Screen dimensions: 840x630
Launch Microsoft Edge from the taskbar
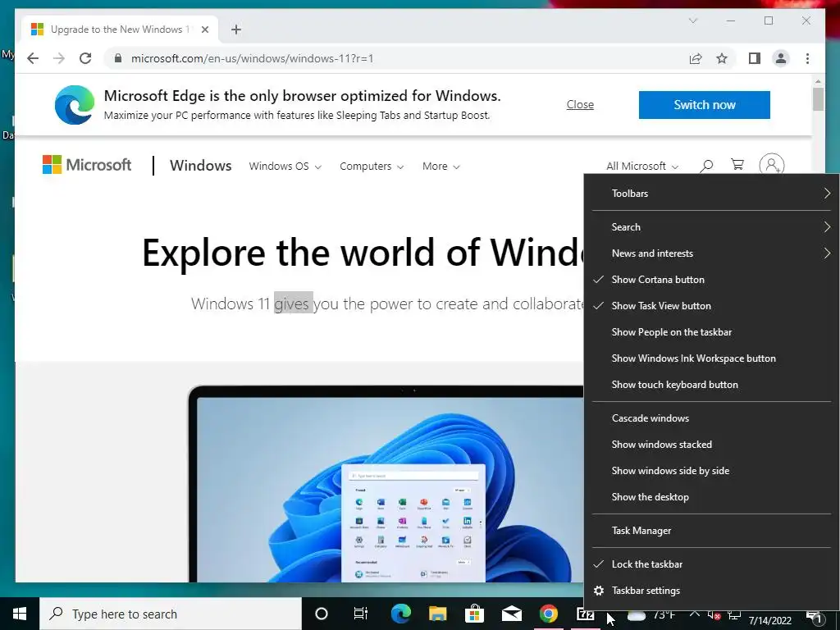coord(400,614)
